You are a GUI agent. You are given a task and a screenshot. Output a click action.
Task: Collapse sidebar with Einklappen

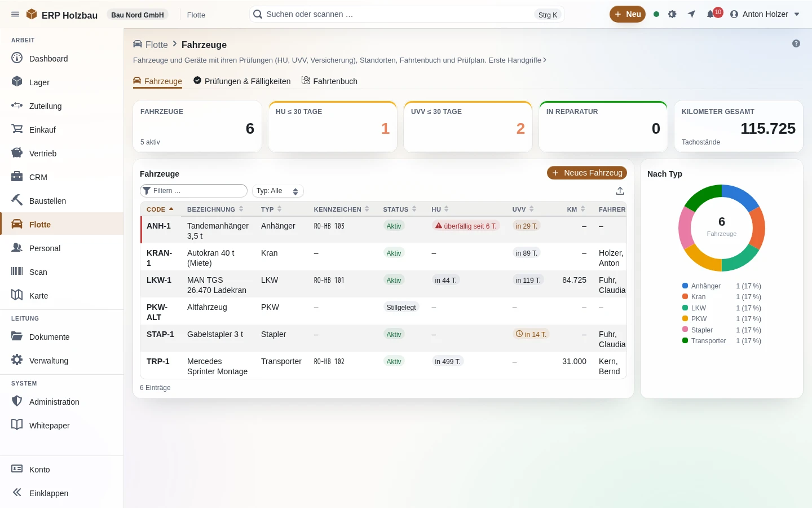(x=62, y=493)
